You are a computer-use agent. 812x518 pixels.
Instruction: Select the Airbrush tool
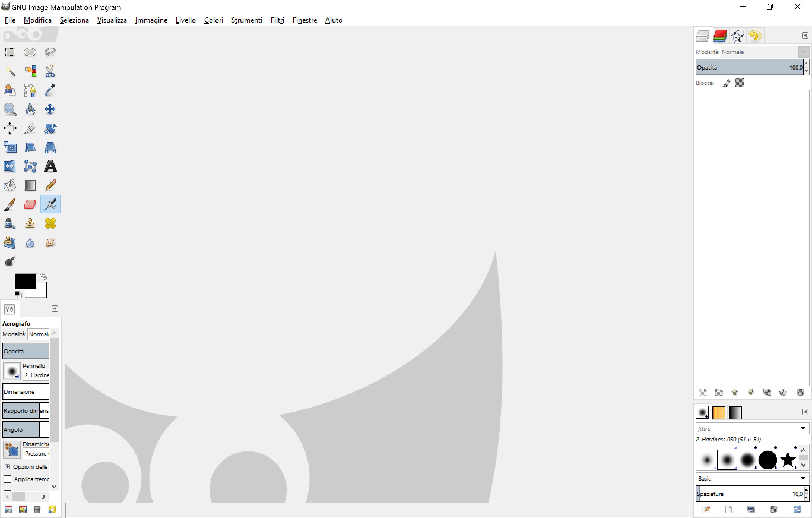pyautogui.click(x=50, y=204)
